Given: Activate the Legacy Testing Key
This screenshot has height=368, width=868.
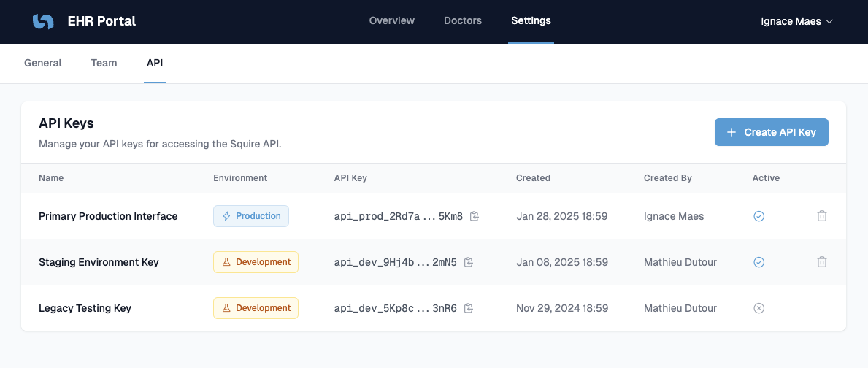Looking at the screenshot, I should click(758, 308).
